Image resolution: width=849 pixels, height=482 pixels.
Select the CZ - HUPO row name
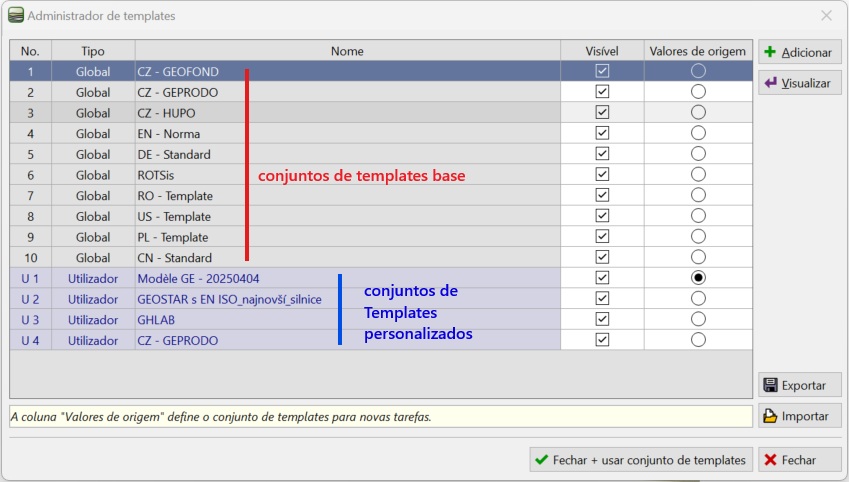tap(348, 113)
